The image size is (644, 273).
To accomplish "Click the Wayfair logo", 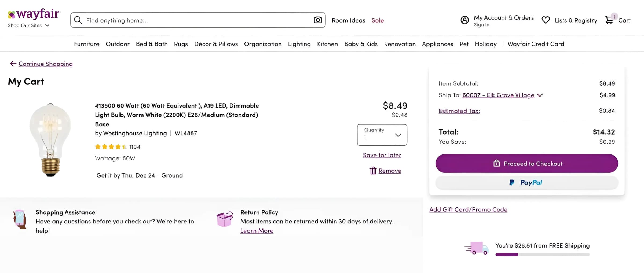I will [x=34, y=14].
